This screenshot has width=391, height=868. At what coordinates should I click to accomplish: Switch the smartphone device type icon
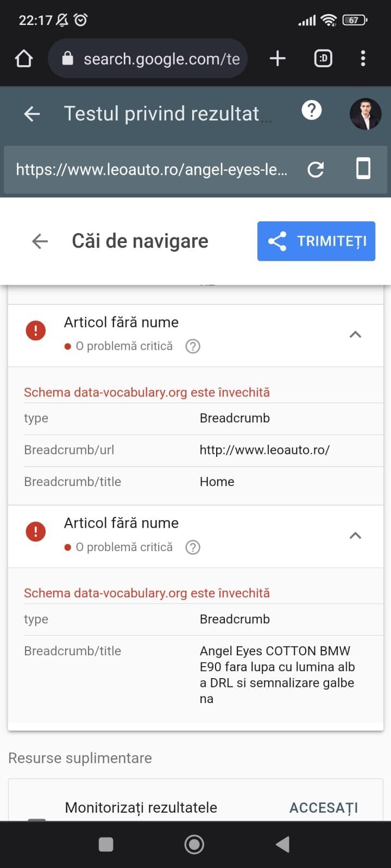click(x=363, y=169)
